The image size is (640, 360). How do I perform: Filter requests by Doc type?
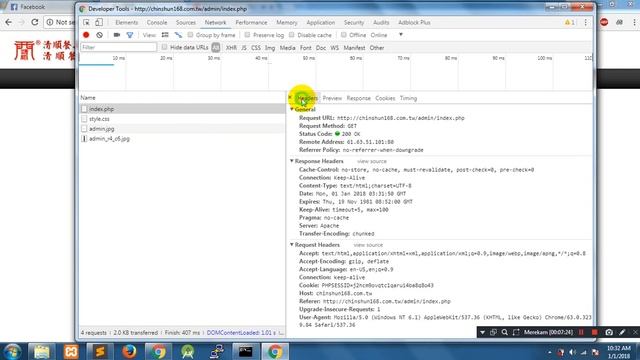click(x=321, y=48)
